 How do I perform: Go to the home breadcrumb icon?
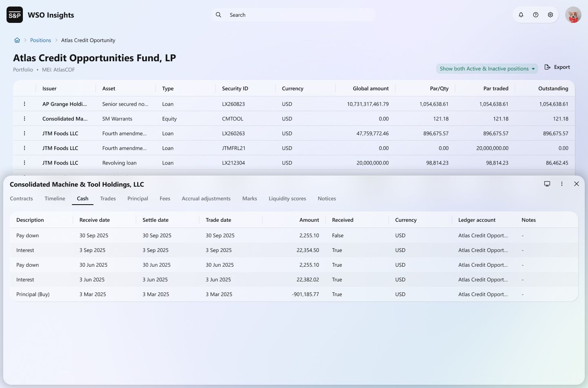tap(17, 40)
